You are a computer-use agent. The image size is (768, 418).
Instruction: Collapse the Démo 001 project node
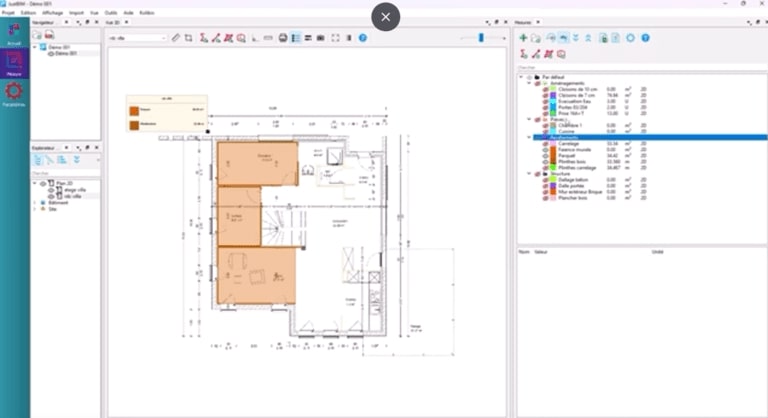click(x=35, y=47)
